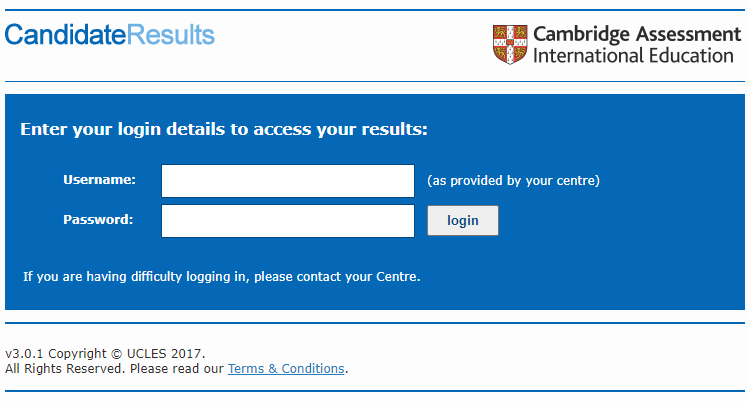
Task: Click the dark-blue 'Candidate' word in logo
Action: pyautogui.click(x=66, y=35)
